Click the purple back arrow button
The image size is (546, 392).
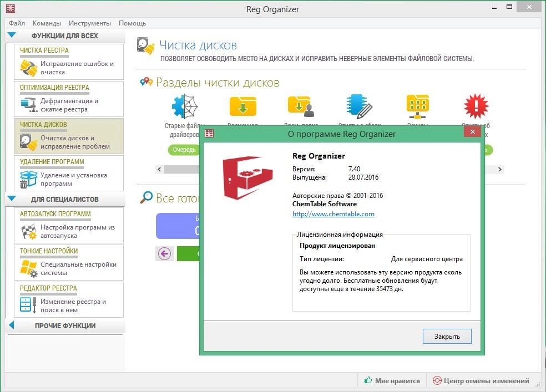pyautogui.click(x=164, y=253)
